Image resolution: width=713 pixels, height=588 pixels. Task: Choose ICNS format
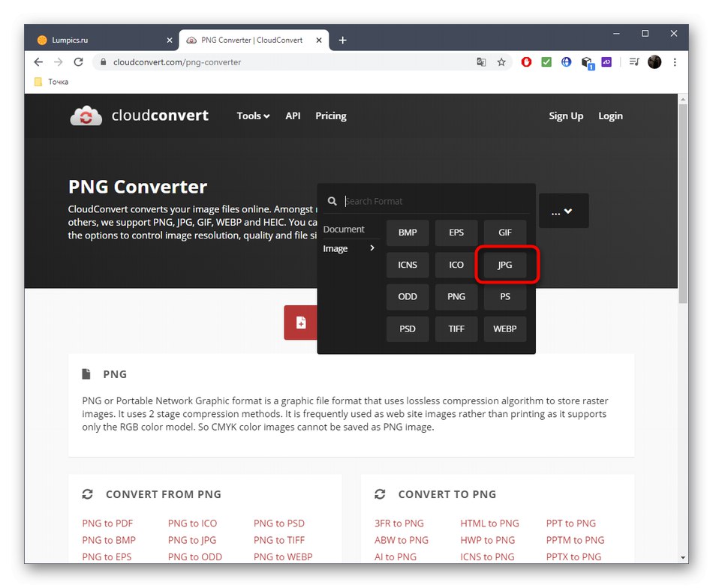coord(408,265)
